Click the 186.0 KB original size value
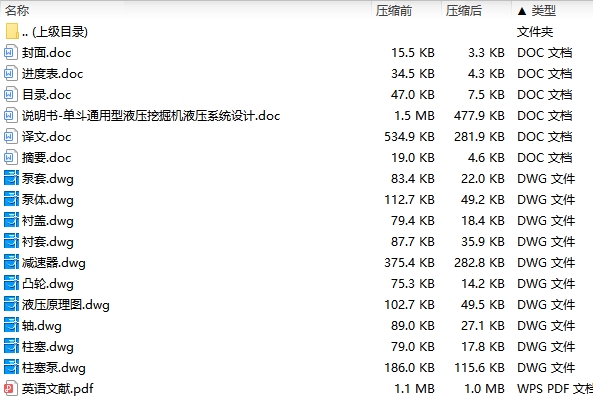This screenshot has width=593, height=408. 410,368
